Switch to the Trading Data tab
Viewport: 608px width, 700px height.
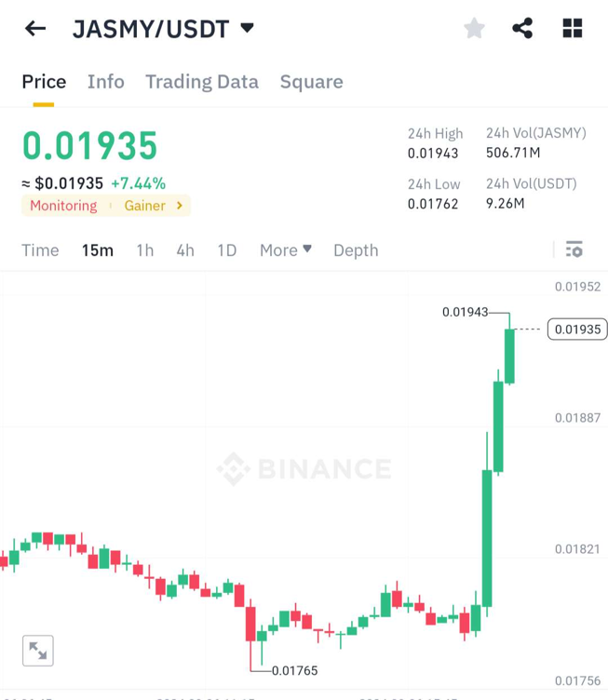[x=202, y=82]
